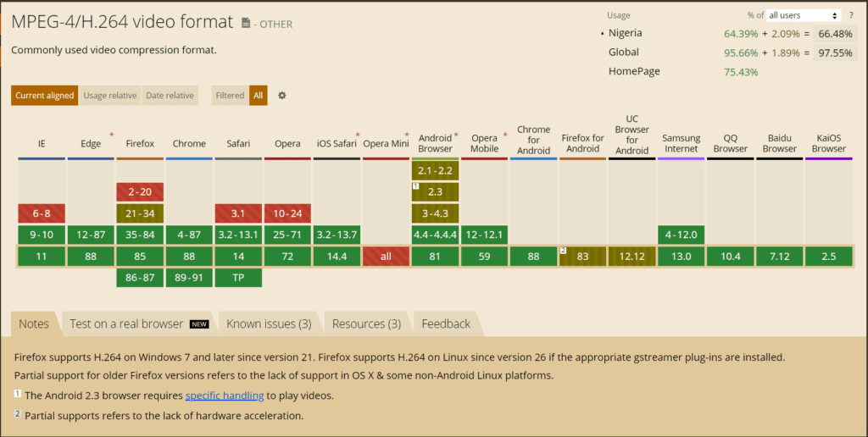Click the QQ Browser 10.4 cell
Viewport: 868px width, 437px height.
click(731, 257)
